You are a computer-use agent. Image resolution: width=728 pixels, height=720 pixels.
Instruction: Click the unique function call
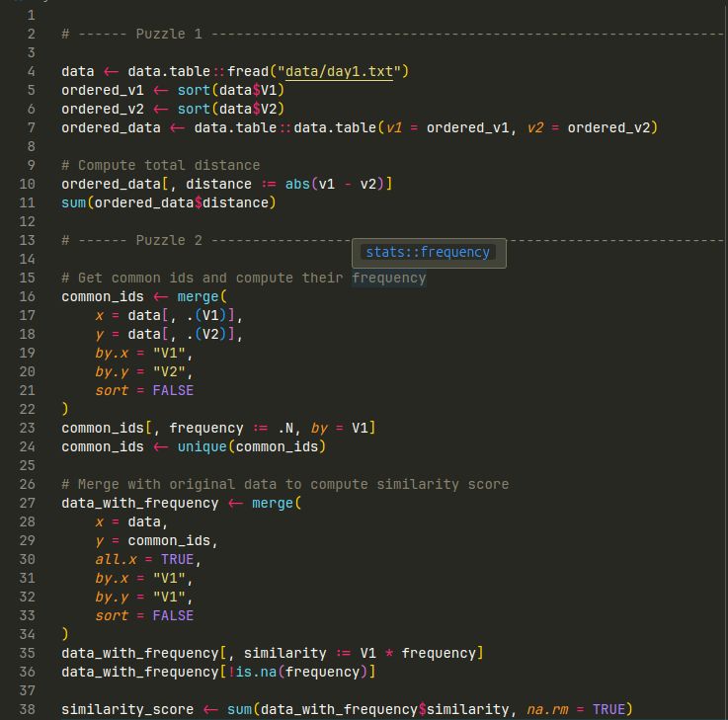(202, 446)
